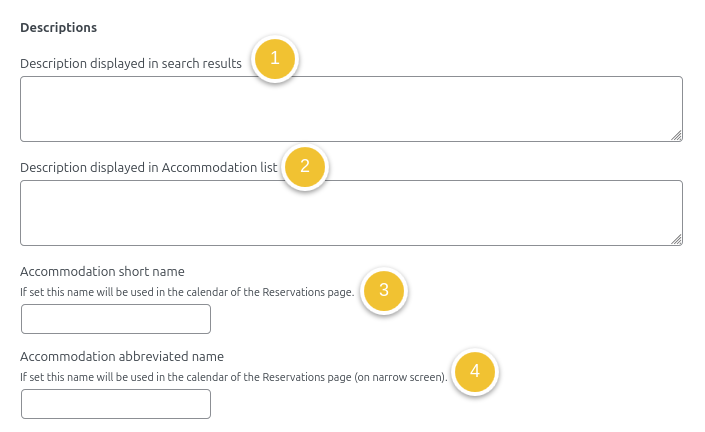Click the 'Description displayed in Accommodation list' label
The width and height of the screenshot is (705, 432).
click(148, 167)
